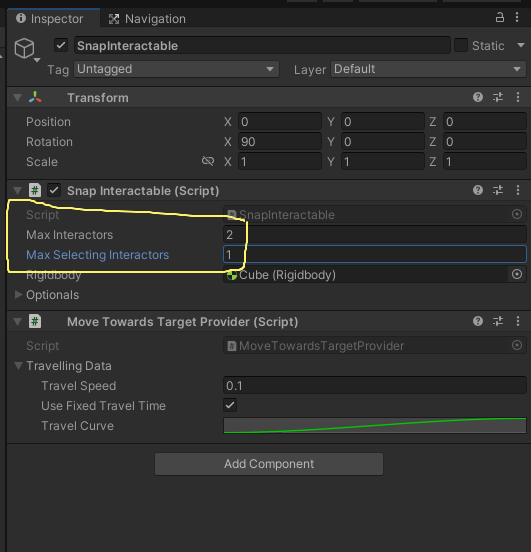Edit Scale Y value field
531x552 pixels.
pos(383,162)
